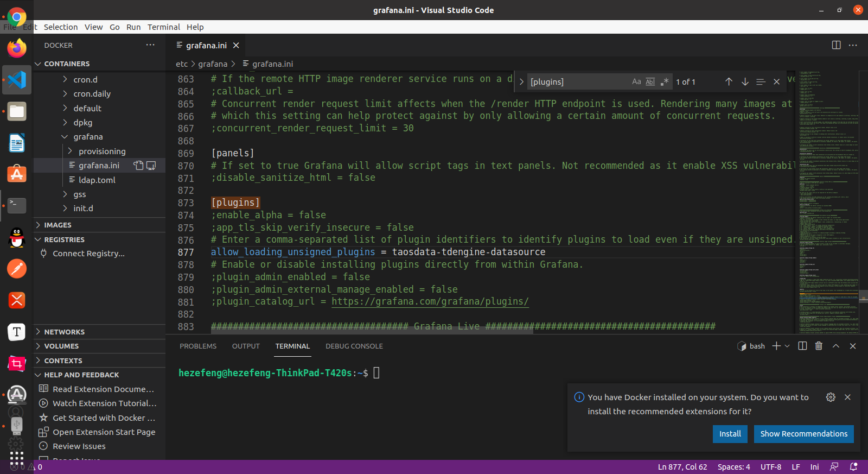Switch to the DEBUG CONSOLE tab
868x474 pixels.
pos(354,346)
